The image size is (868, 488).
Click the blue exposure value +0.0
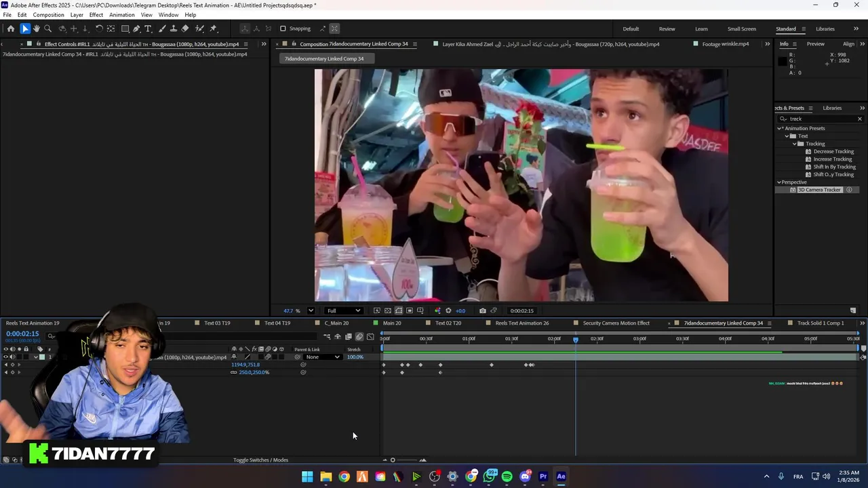[x=460, y=310]
